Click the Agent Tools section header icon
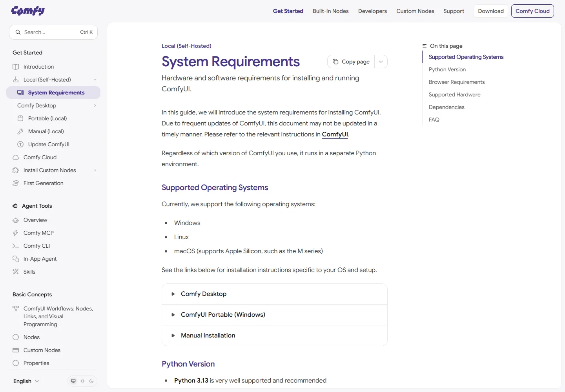 [15, 206]
